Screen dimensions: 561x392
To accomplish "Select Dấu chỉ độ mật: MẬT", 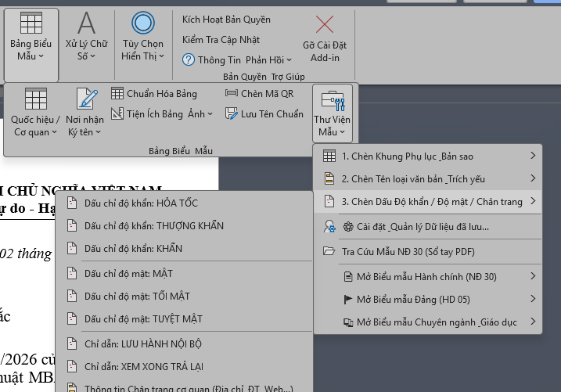I will point(184,274).
